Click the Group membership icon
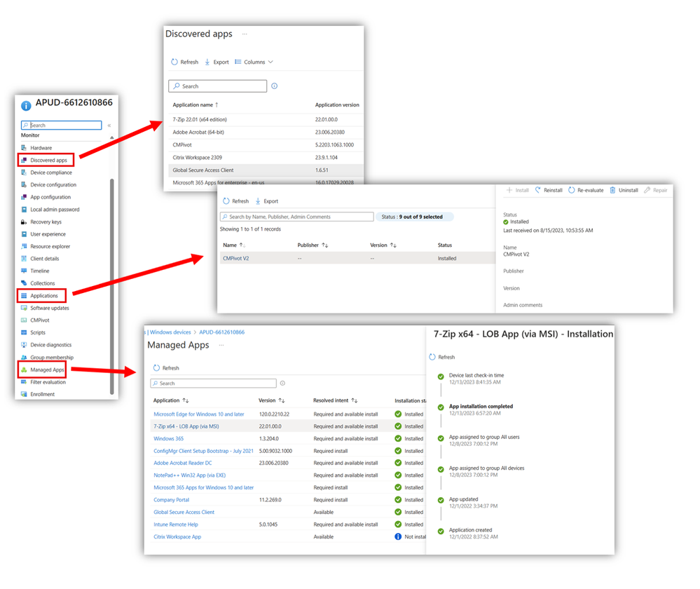The image size is (700, 589). click(x=24, y=357)
